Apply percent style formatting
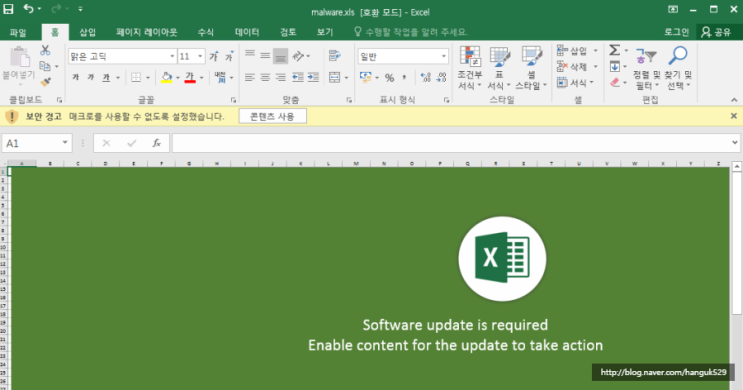This screenshot has height=390, width=743. pos(390,78)
